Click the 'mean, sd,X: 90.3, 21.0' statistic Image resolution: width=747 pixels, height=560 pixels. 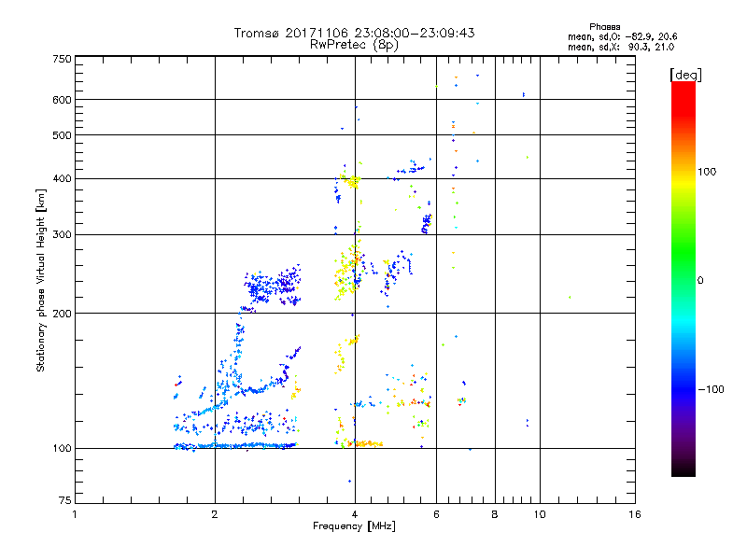click(x=621, y=47)
